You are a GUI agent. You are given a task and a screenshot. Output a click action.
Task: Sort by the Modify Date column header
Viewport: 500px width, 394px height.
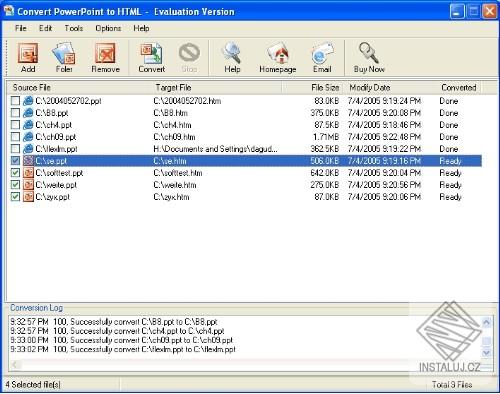pos(389,88)
